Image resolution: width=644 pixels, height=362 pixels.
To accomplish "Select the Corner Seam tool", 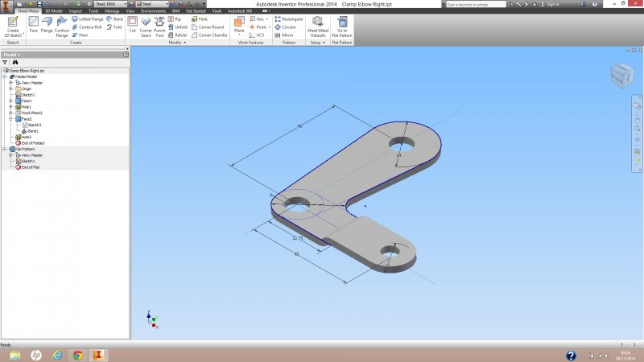I will [146, 26].
